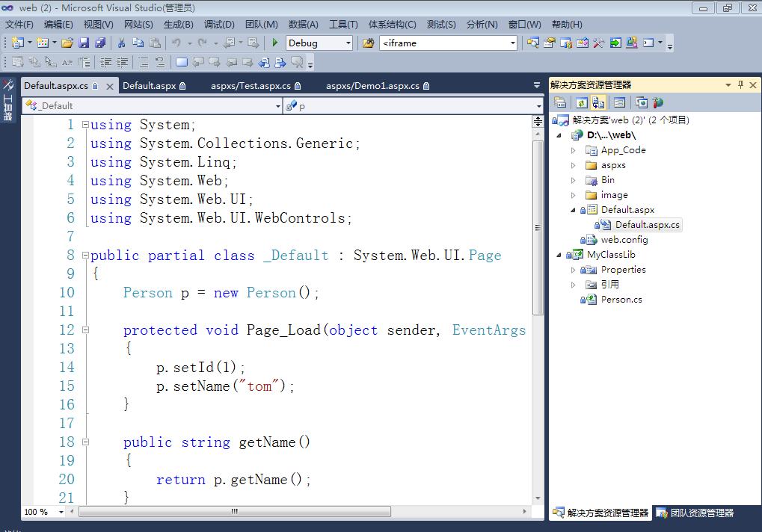Open the p member navigation dropdown
The image size is (762, 532).
(538, 106)
